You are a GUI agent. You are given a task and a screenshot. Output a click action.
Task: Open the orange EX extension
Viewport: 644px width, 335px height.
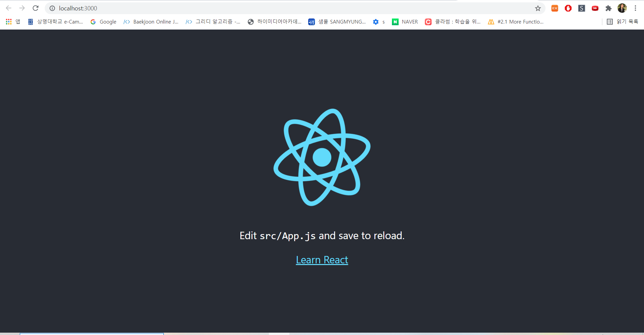tap(555, 8)
